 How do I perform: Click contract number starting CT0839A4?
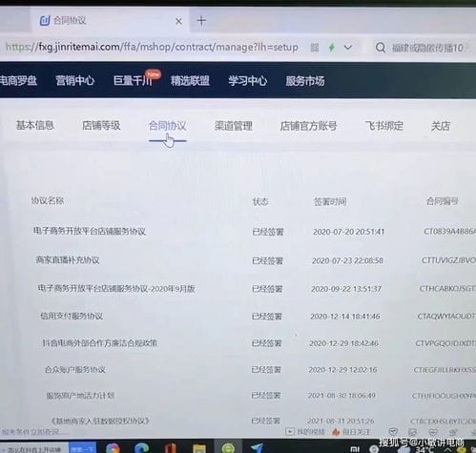pyautogui.click(x=449, y=232)
